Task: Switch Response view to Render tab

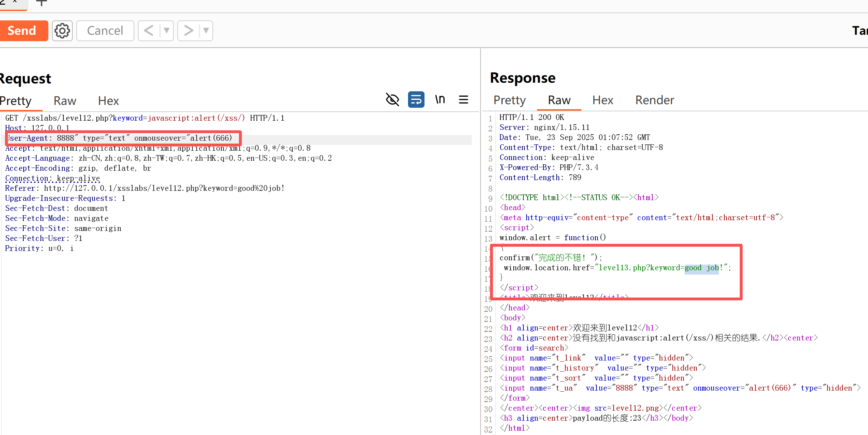Action: (654, 100)
